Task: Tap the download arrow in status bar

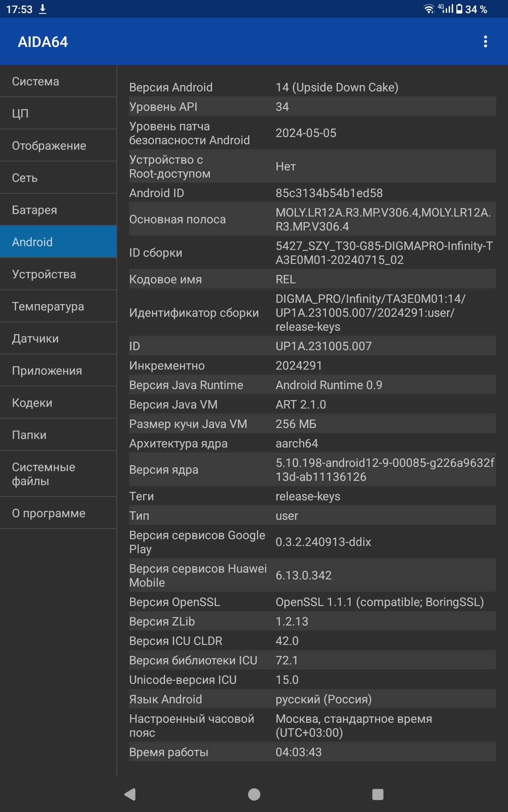Action: coord(43,9)
